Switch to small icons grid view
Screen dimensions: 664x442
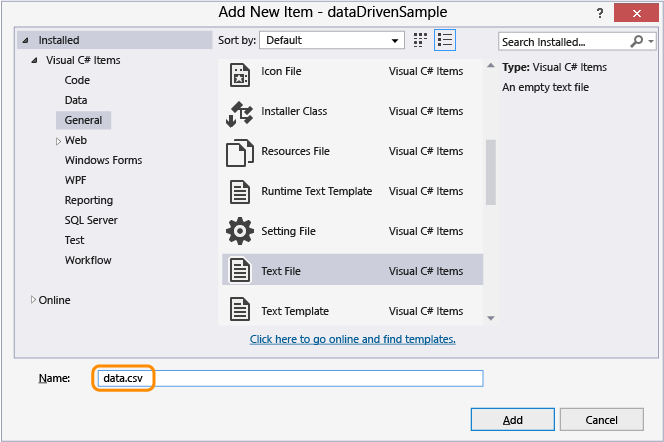click(x=420, y=40)
